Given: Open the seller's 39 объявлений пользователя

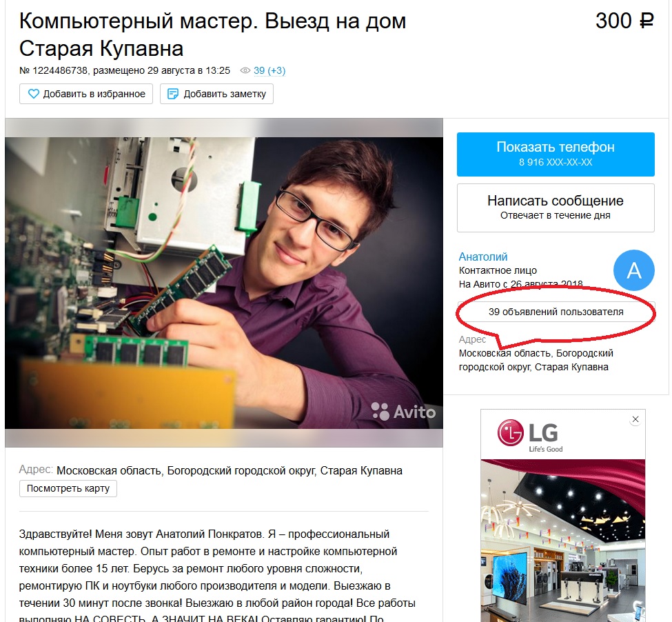Looking at the screenshot, I should coord(556,312).
